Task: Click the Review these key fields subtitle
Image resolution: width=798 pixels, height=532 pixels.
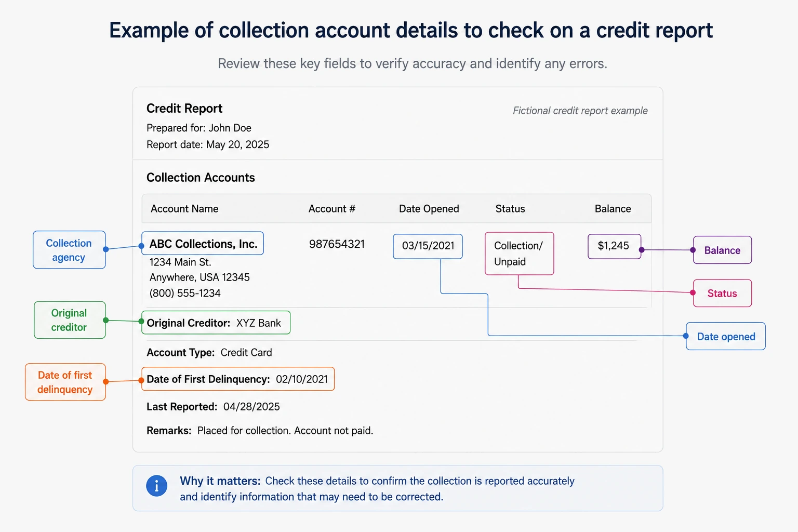Action: point(413,63)
